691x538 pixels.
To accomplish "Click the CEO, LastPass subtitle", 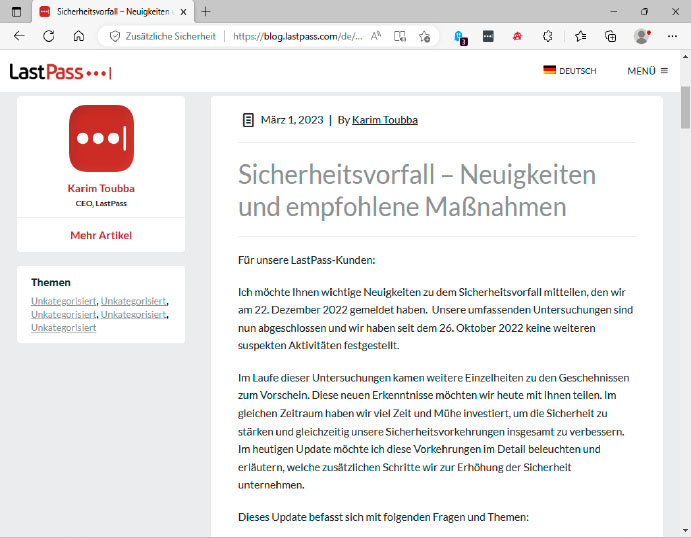I will click(101, 203).
